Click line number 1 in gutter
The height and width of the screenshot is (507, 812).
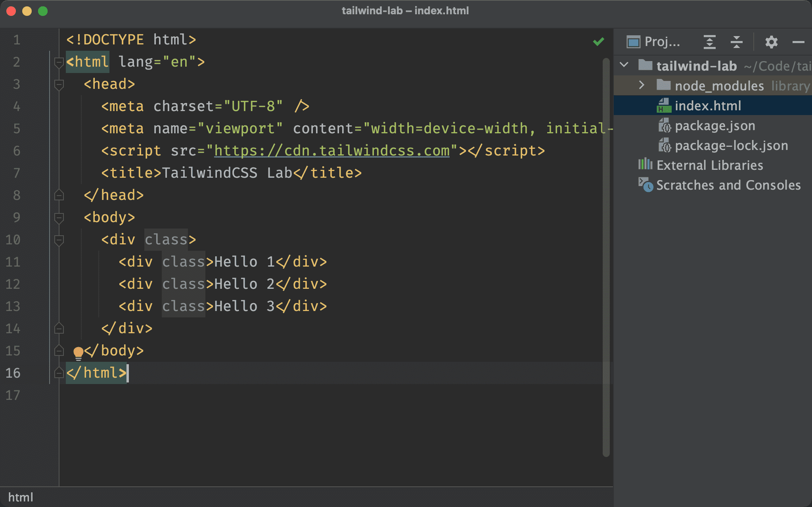tap(17, 40)
